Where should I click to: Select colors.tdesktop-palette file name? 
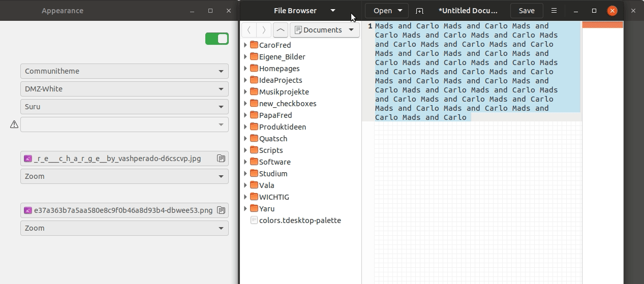300,220
